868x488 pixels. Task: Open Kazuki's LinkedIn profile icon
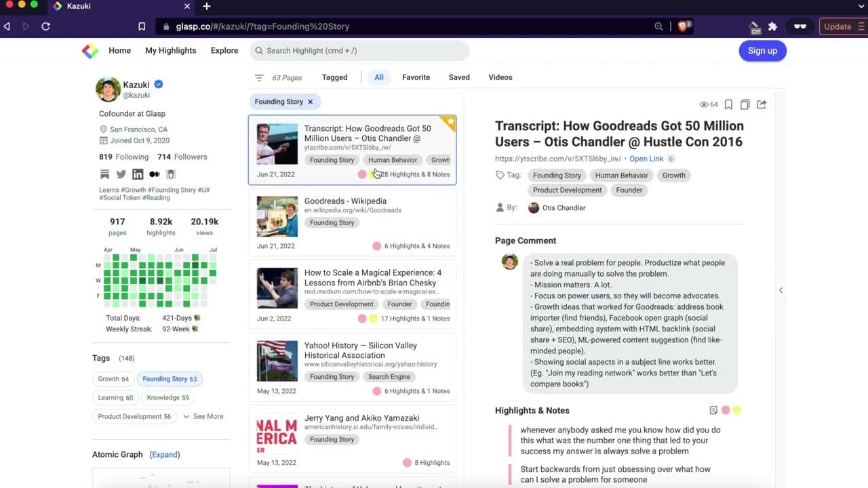tap(138, 174)
